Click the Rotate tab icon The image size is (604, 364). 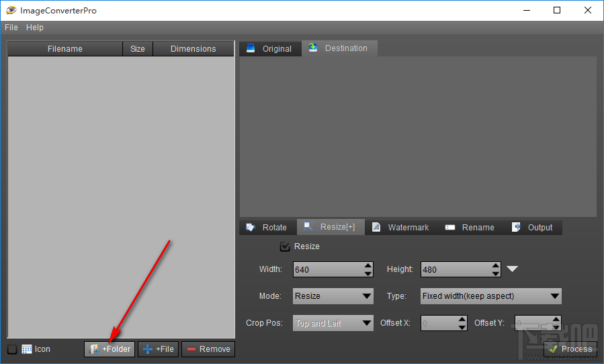tap(251, 227)
